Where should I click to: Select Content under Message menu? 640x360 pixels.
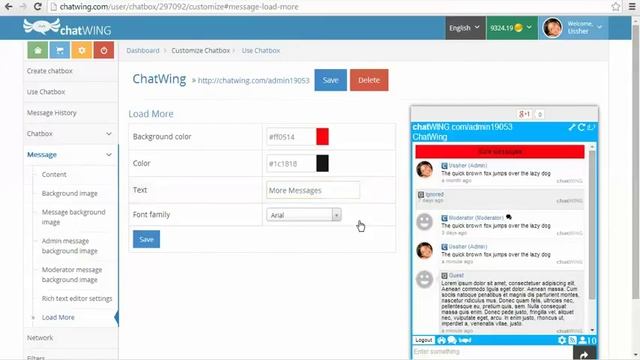tap(54, 174)
